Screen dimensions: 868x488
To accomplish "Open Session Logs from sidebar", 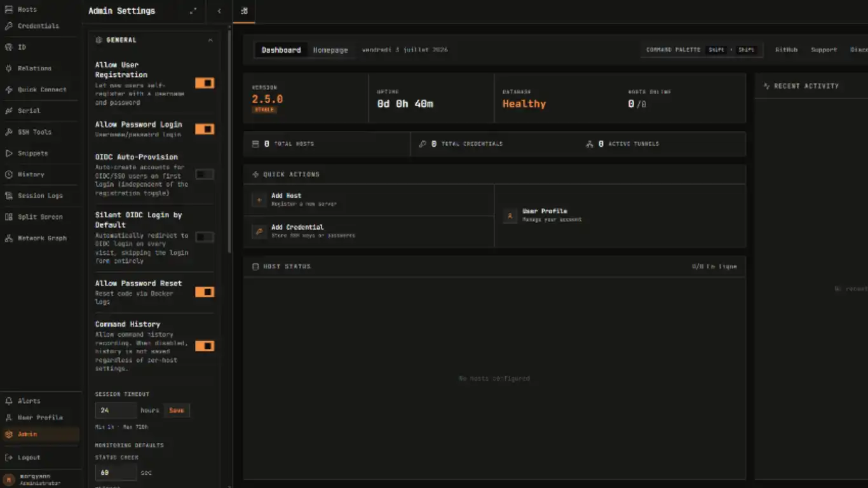I will coord(39,196).
